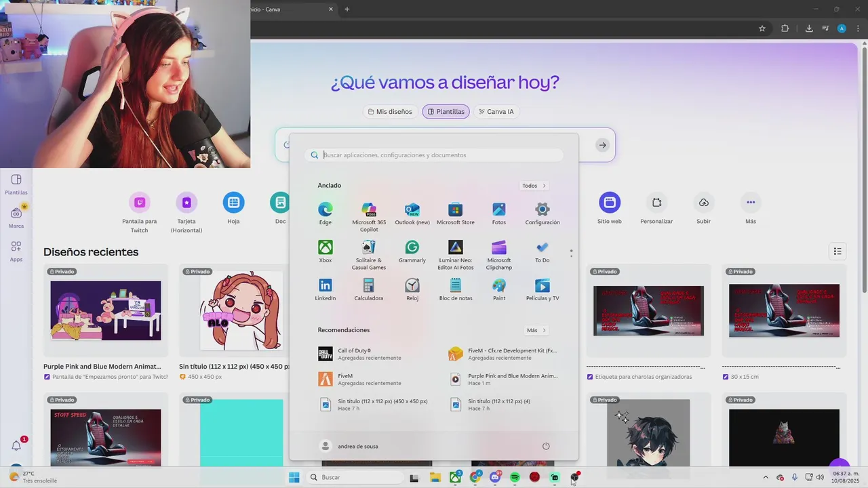Click the Windows Start button on taskbar
The image size is (868, 488).
click(x=294, y=477)
